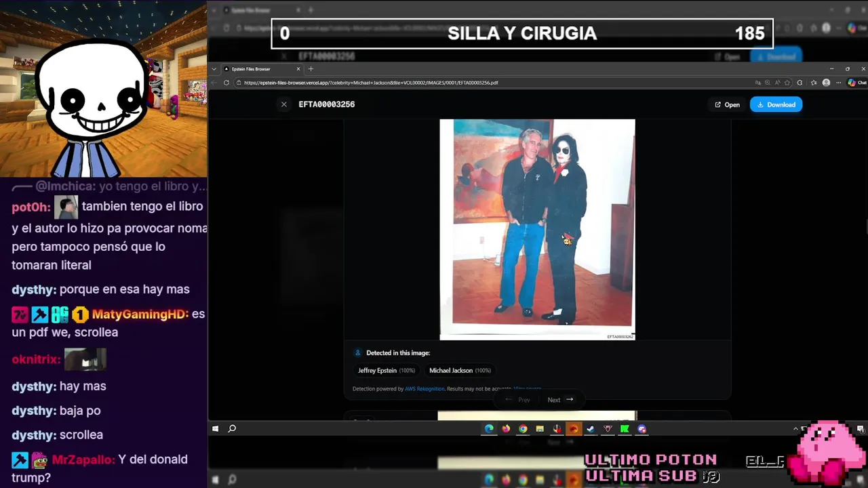Go to the Prev document
This screenshot has width=868, height=488.
click(517, 400)
